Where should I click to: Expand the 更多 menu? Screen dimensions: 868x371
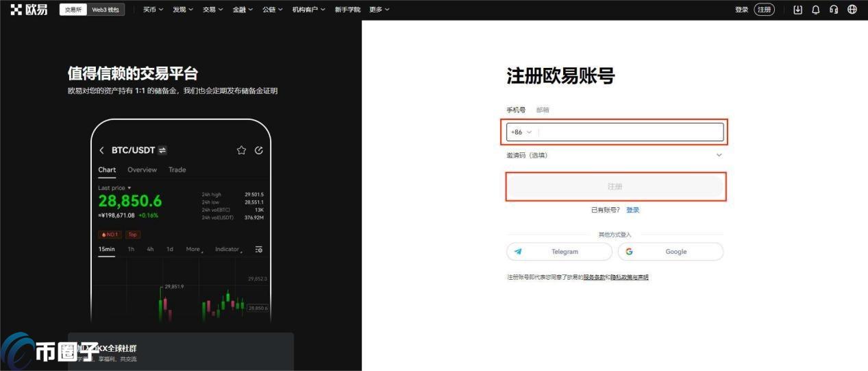click(x=380, y=10)
